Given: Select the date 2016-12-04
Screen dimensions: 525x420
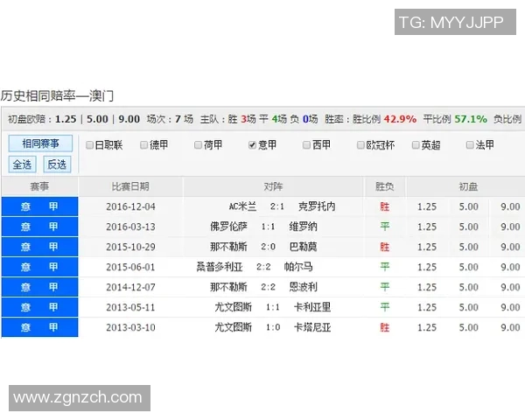Looking at the screenshot, I should click(x=130, y=206).
